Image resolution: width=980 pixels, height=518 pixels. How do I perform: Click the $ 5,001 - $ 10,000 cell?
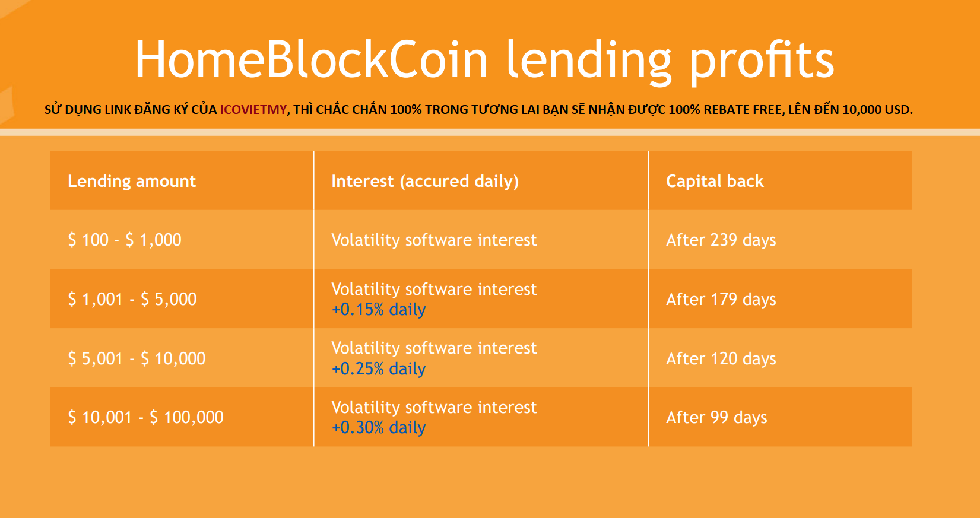[137, 358]
